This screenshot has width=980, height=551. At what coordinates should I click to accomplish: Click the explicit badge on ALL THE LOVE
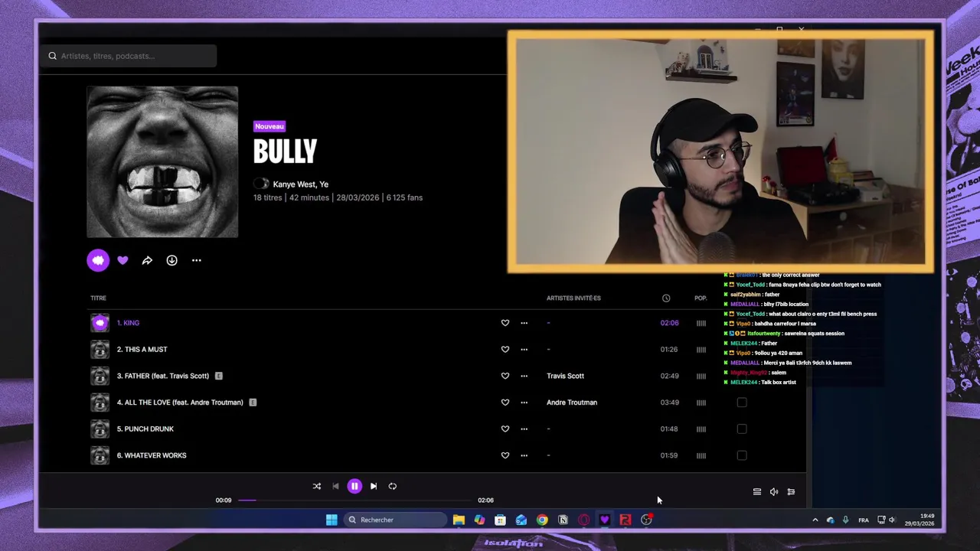tap(253, 403)
